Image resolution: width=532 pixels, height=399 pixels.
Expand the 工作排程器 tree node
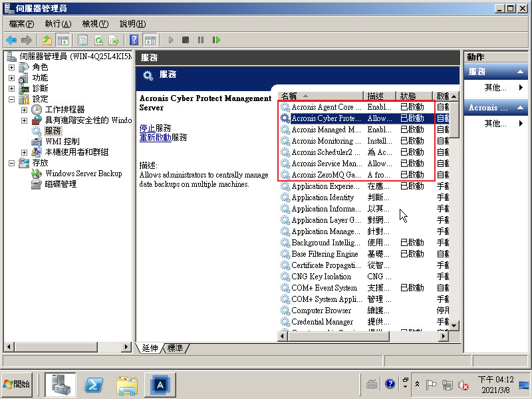(24, 110)
